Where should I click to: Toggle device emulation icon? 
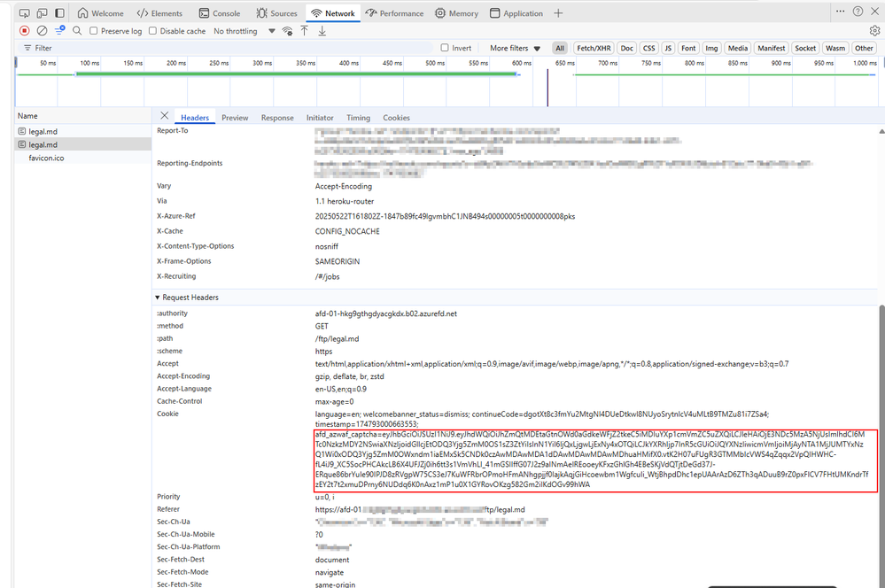pyautogui.click(x=42, y=13)
